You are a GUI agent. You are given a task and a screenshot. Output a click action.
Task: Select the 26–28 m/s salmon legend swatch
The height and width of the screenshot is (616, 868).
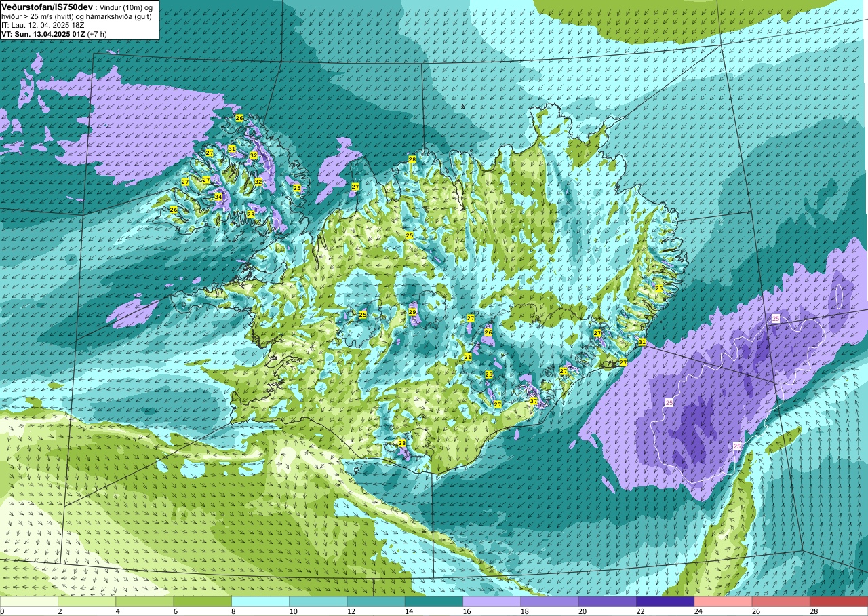click(781, 601)
